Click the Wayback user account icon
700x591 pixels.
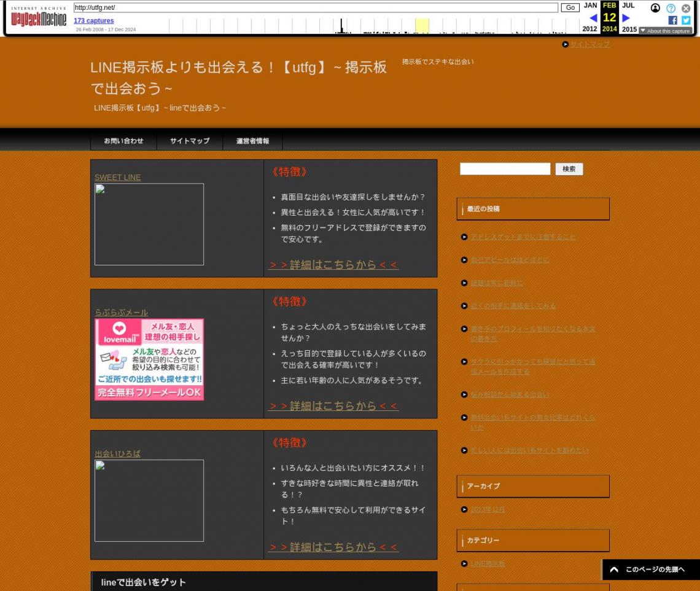point(655,8)
